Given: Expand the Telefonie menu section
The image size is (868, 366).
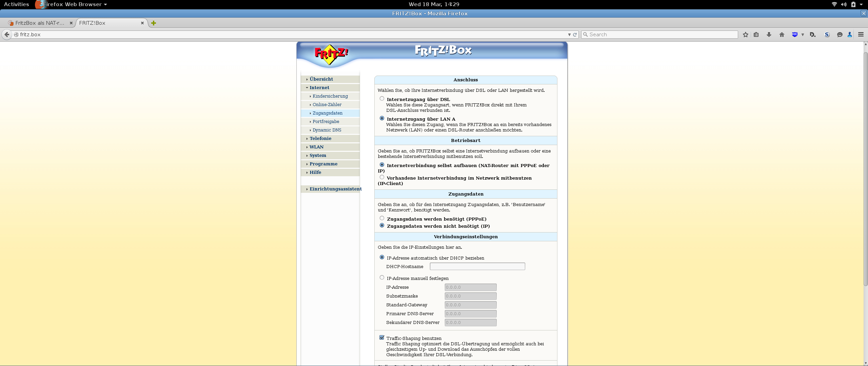Looking at the screenshot, I should click(x=320, y=138).
